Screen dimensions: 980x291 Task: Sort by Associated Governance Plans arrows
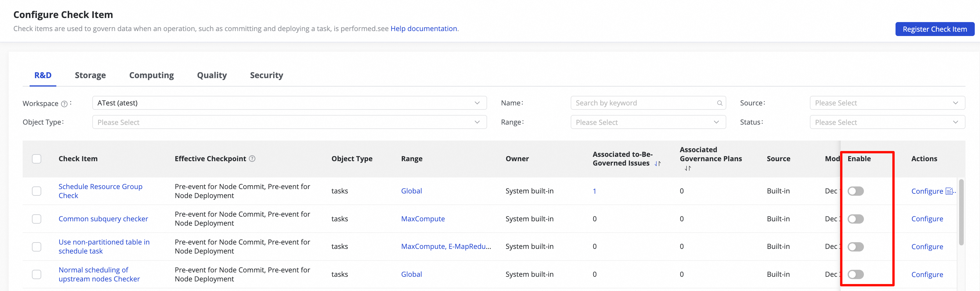coord(687,168)
